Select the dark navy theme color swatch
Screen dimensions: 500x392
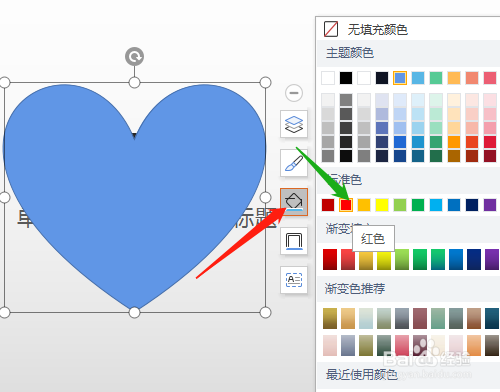[382, 78]
